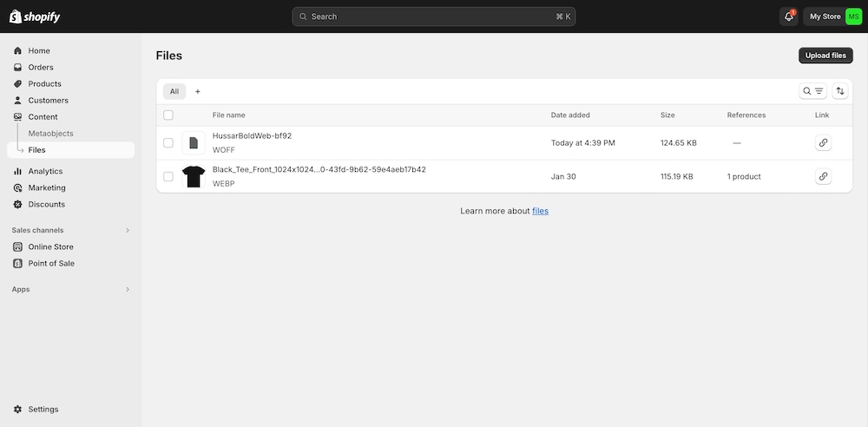The image size is (868, 427).
Task: Expand the Sales channels section
Action: click(128, 230)
